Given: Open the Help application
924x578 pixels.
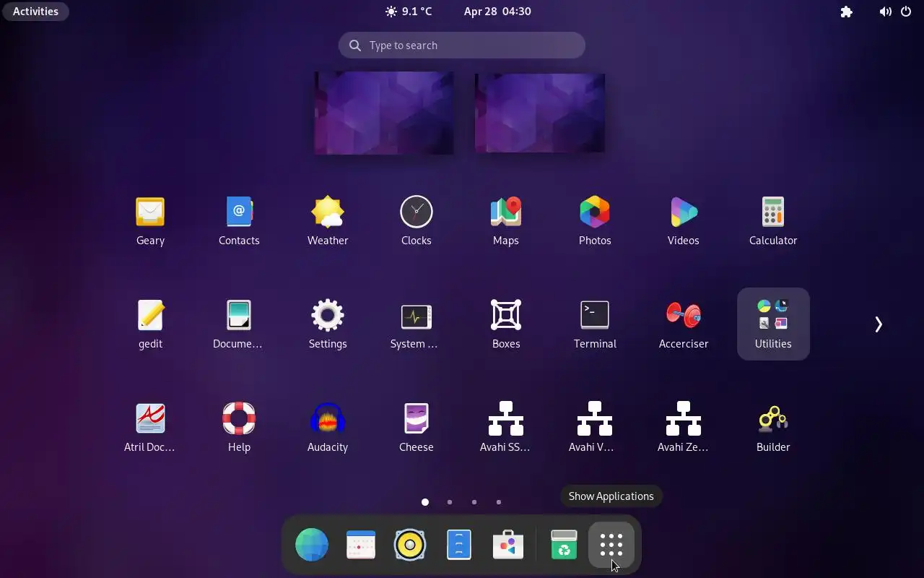Looking at the screenshot, I should click(239, 428).
